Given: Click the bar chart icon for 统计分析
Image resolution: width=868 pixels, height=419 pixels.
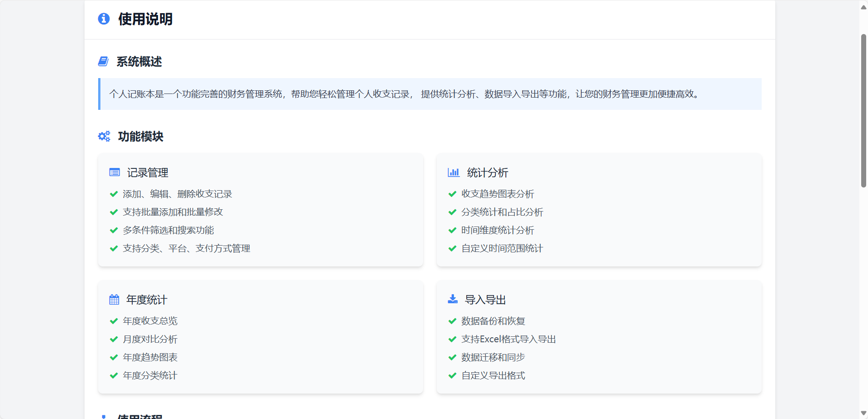Looking at the screenshot, I should pyautogui.click(x=453, y=173).
